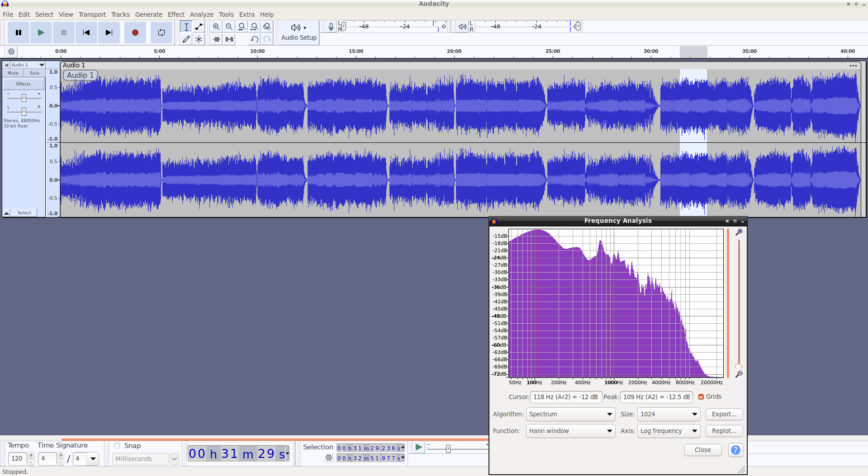Open the File menu

click(x=8, y=14)
